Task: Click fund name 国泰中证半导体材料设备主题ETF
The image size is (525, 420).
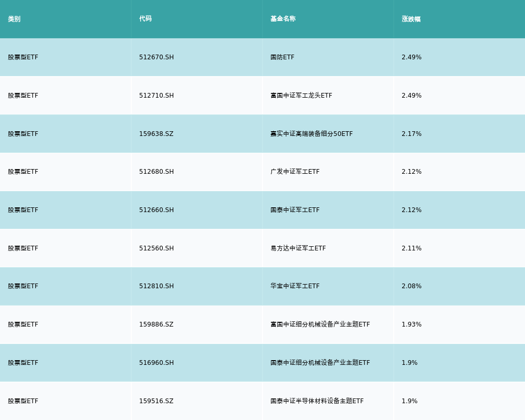Action: point(317,401)
